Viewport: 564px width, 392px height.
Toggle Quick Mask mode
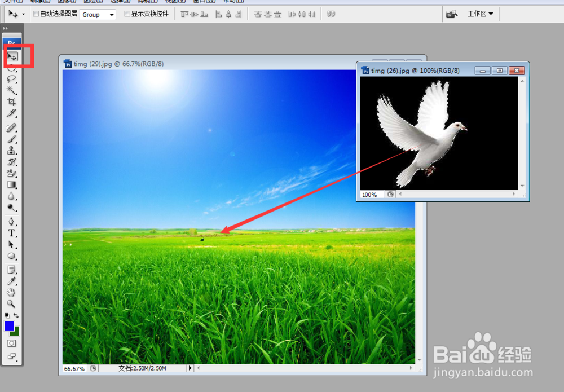pyautogui.click(x=11, y=343)
